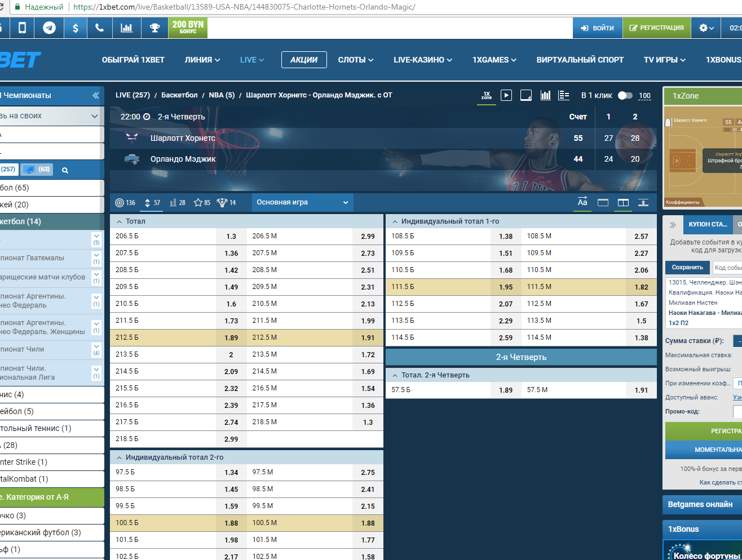Open favorites star filter with 85

click(x=202, y=203)
